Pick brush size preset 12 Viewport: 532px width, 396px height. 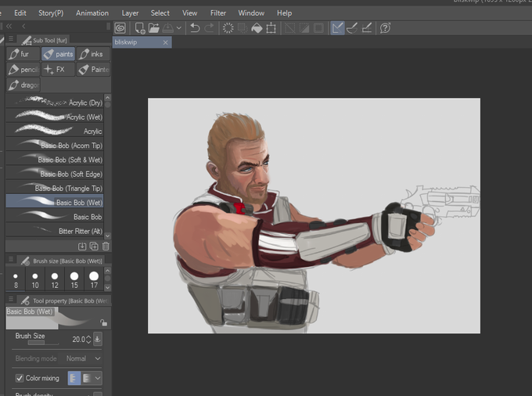55,279
